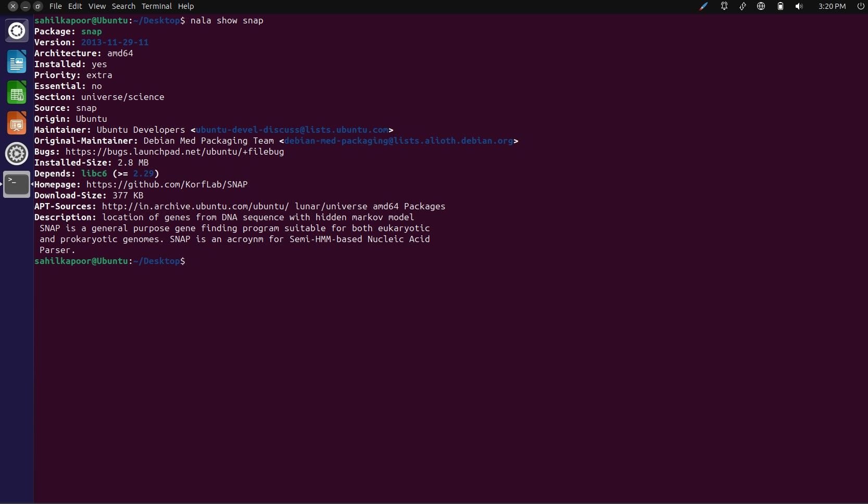Maximize or restore the terminal window
Viewport: 868px width, 504px height.
(x=38, y=6)
